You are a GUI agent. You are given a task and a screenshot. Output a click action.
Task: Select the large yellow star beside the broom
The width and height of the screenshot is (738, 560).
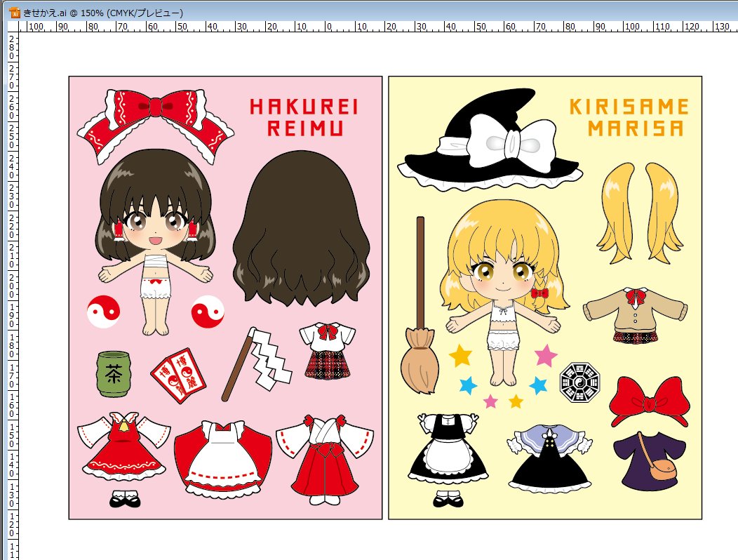point(460,355)
